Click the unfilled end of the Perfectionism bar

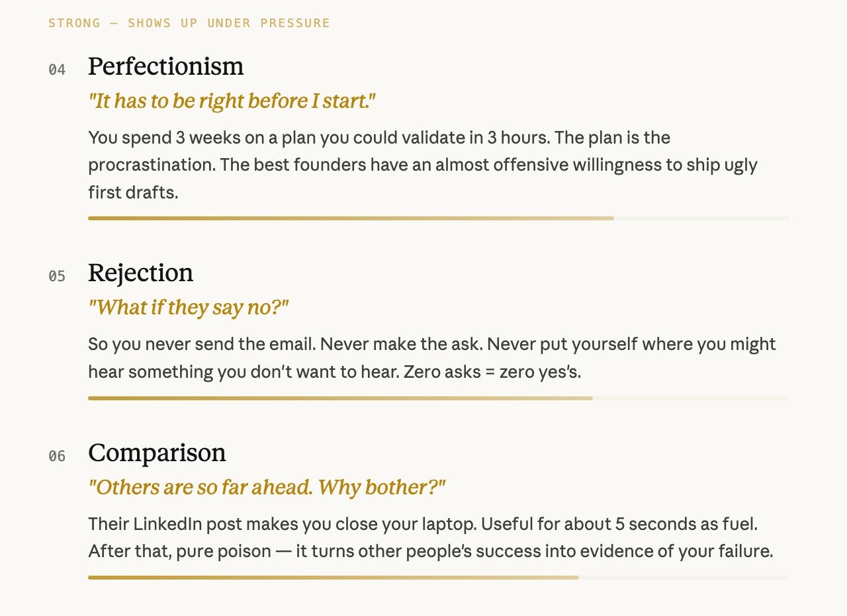(x=701, y=218)
